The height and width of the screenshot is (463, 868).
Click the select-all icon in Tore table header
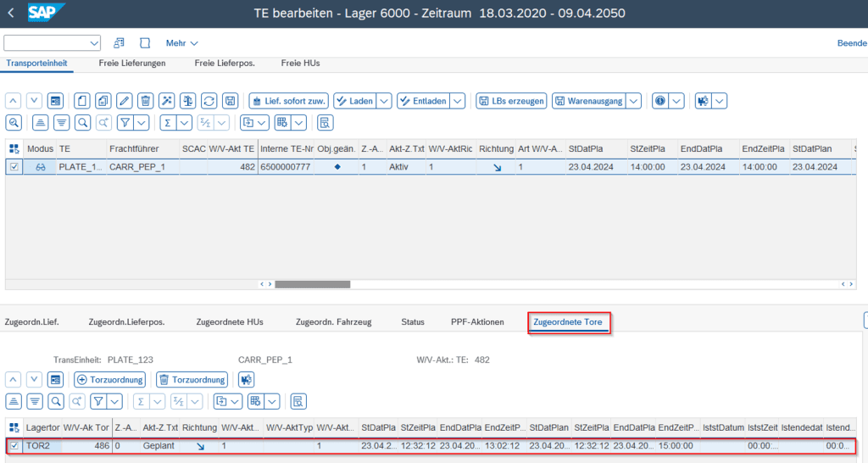pos(14,427)
